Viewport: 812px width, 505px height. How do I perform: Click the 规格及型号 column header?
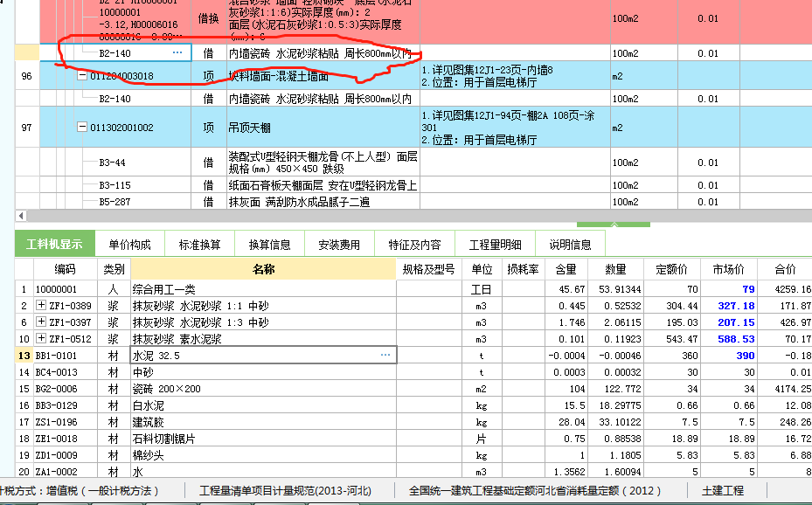point(429,269)
